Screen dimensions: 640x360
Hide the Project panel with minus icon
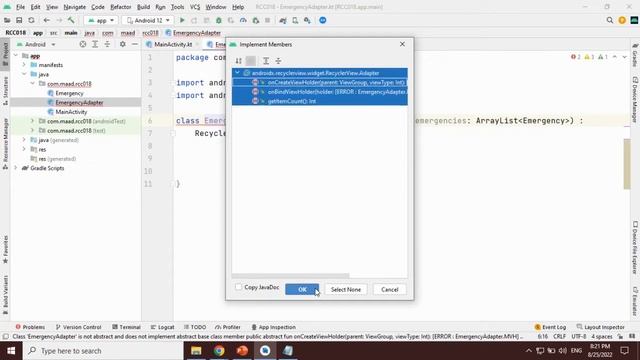pyautogui.click(x=135, y=44)
